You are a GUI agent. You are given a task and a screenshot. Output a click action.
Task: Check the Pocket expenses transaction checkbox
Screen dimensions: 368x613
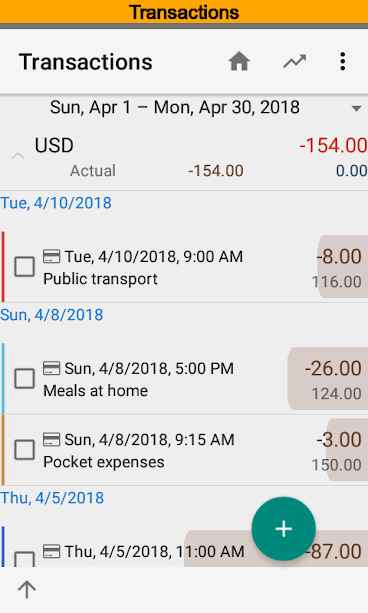[x=24, y=450]
